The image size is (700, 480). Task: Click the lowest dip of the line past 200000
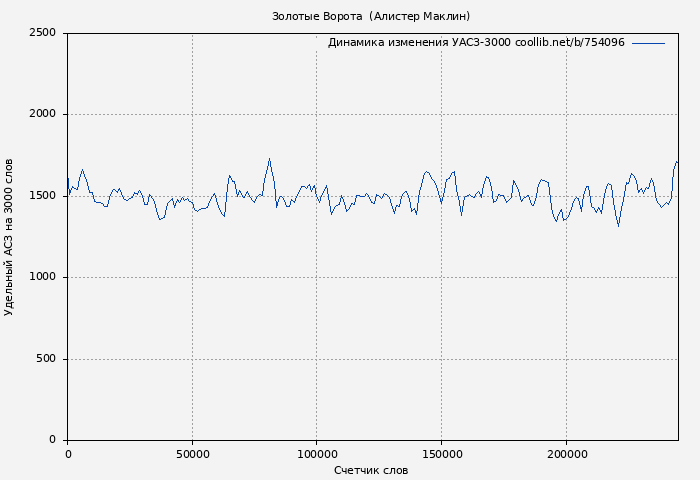(618, 226)
